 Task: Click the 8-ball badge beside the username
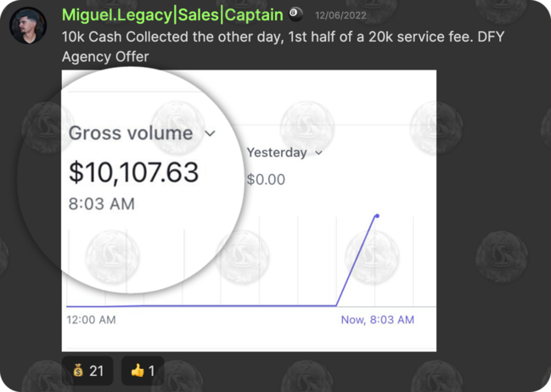point(295,14)
